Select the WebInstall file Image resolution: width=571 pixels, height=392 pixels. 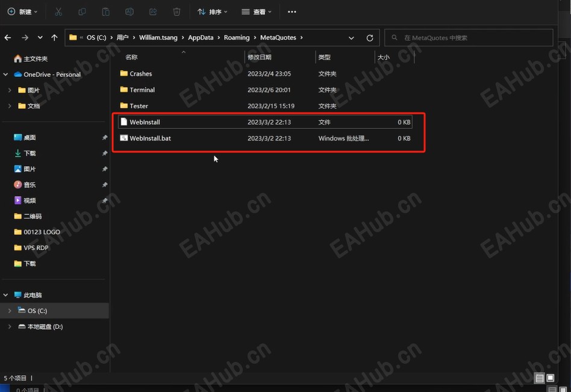pyautogui.click(x=266, y=122)
